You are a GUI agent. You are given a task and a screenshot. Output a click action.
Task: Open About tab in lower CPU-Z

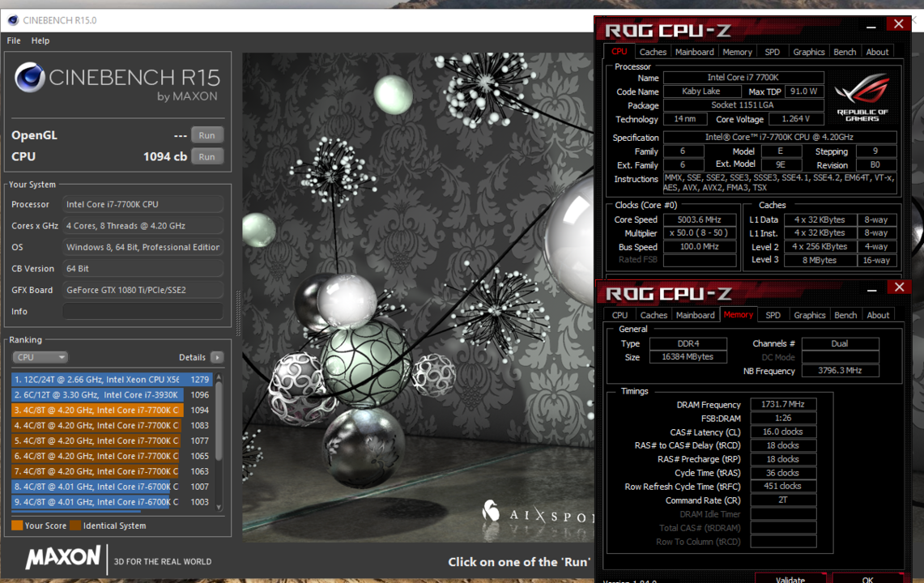pos(878,315)
